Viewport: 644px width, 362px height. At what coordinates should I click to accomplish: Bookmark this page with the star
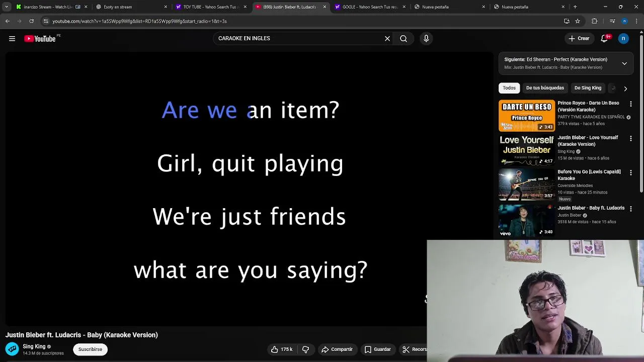coord(578,21)
